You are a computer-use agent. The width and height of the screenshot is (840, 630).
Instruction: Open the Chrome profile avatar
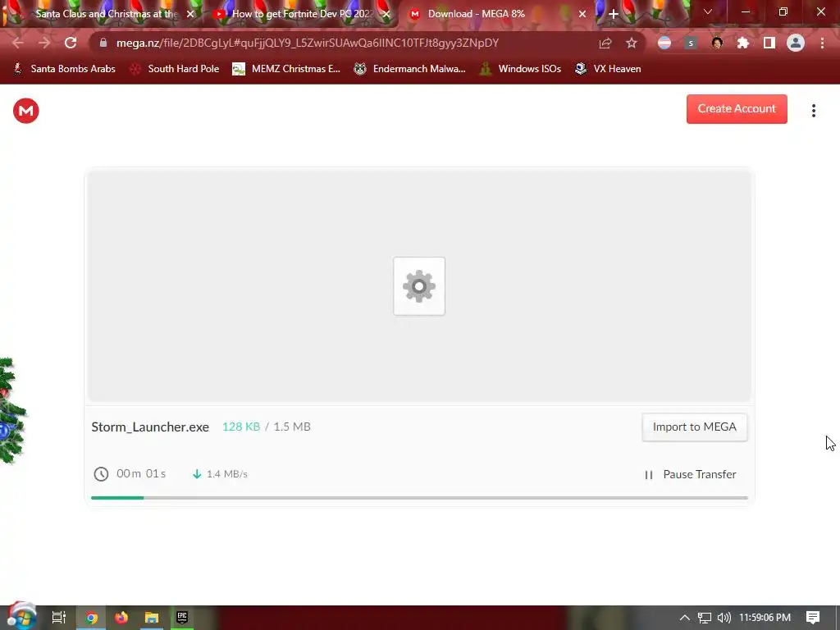[x=796, y=43]
